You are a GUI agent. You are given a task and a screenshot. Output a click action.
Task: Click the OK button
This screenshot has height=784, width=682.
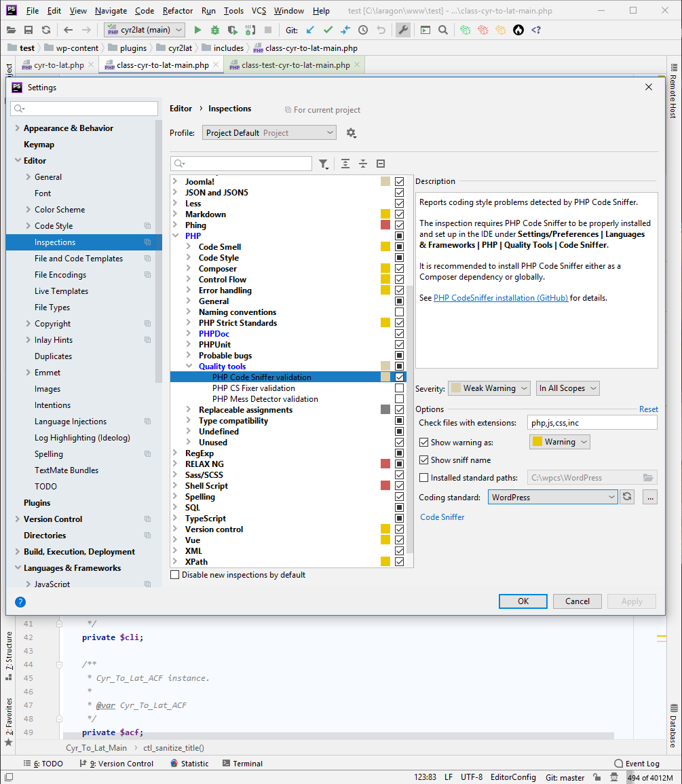pyautogui.click(x=523, y=601)
